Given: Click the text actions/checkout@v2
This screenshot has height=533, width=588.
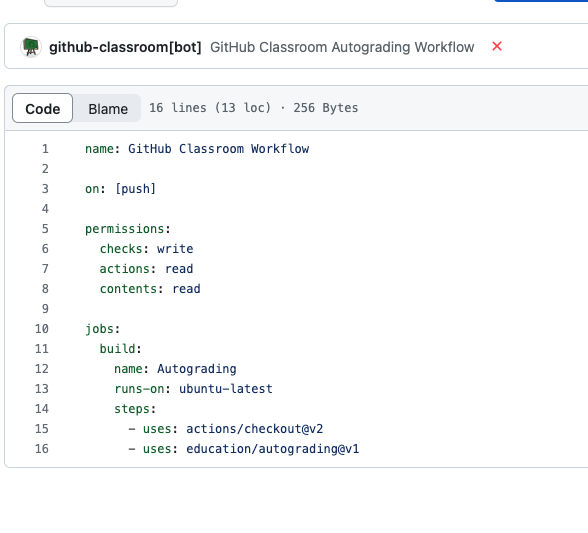Looking at the screenshot, I should tap(255, 429).
